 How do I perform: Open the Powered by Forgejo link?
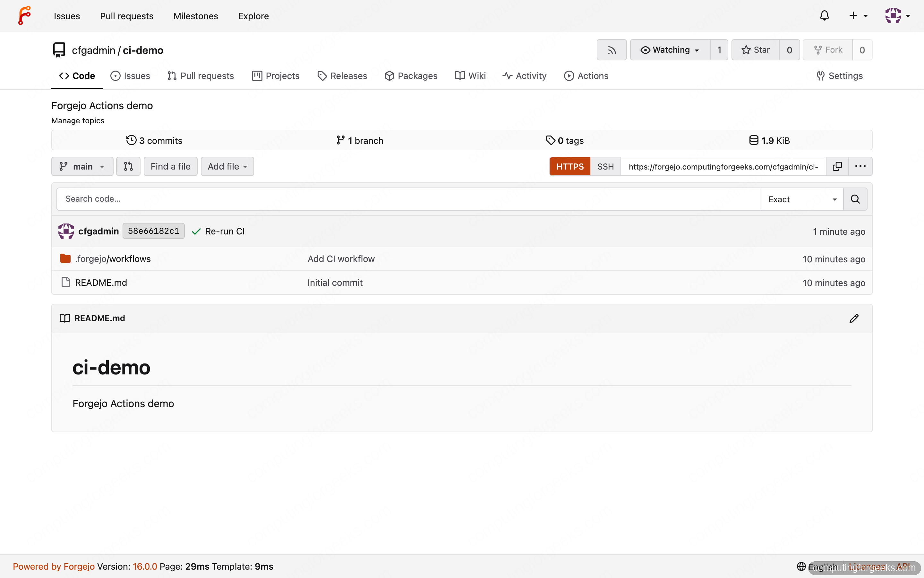tap(54, 566)
